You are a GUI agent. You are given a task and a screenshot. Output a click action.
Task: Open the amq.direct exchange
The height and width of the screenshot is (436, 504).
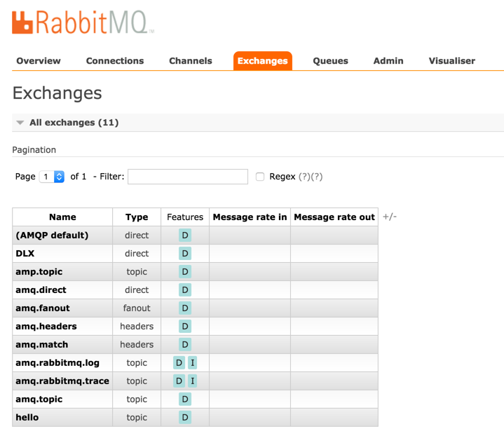(41, 290)
